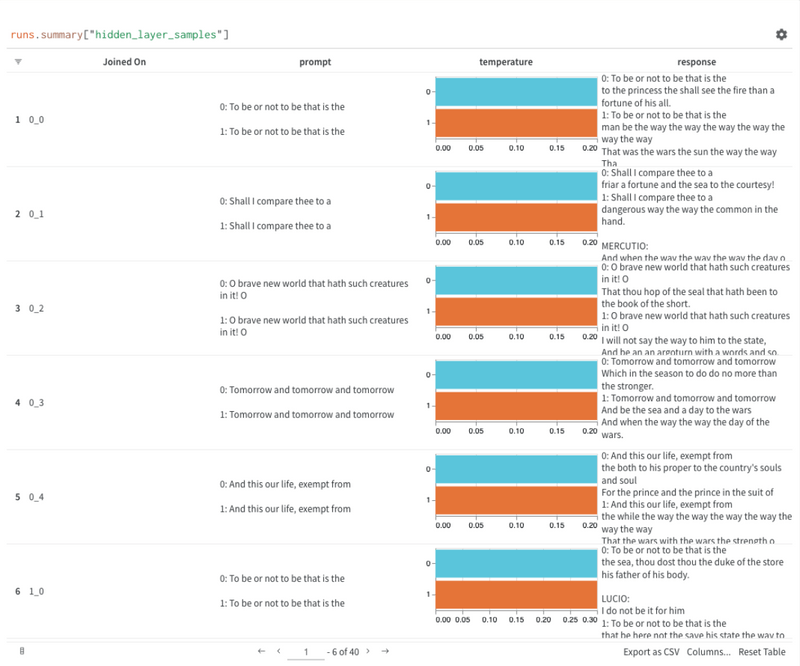Click "LUCIO:" in row 1_0 response
Screen dimensions: 800x666
615,599
